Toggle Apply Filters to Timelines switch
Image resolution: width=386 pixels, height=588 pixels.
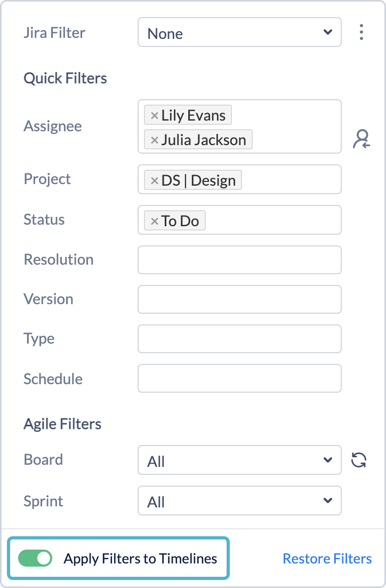[x=35, y=558]
